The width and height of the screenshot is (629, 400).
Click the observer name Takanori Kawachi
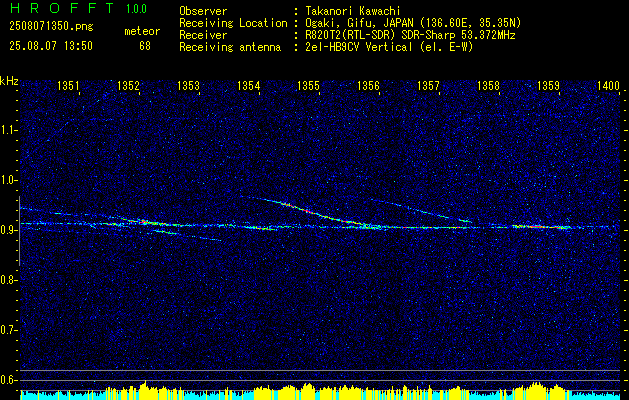(x=353, y=11)
